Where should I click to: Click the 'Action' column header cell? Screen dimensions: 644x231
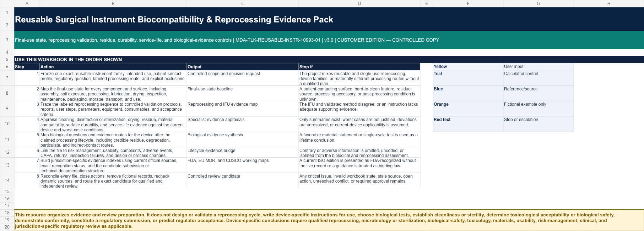[113, 67]
